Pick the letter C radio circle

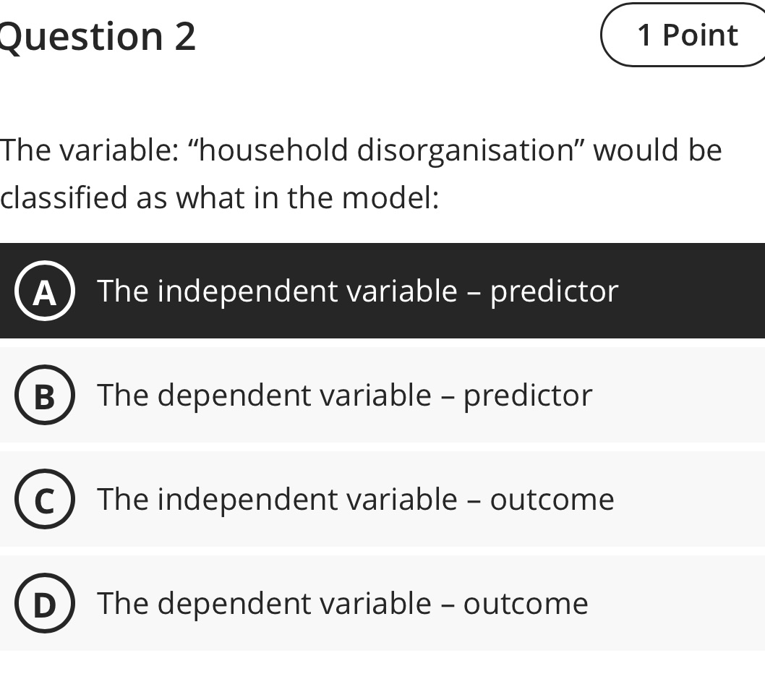(45, 500)
